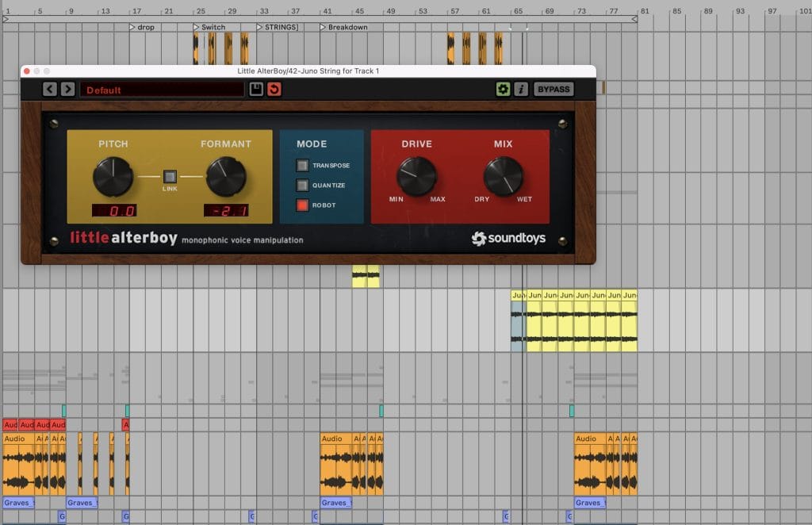
Task: Jump to the Breakdown locator marker
Action: (x=344, y=27)
